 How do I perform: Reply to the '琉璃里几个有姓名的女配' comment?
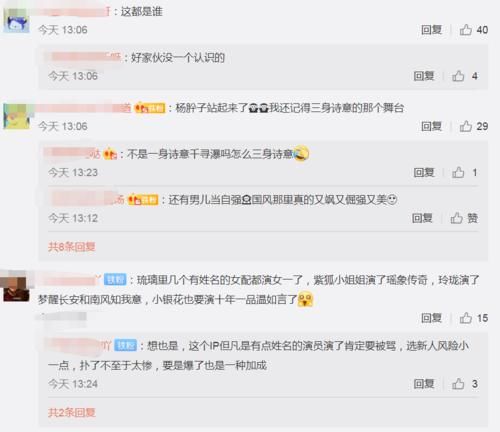pyautogui.click(x=431, y=318)
